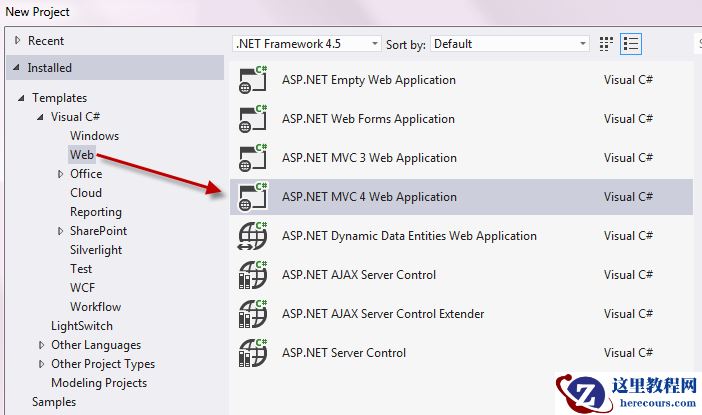This screenshot has height=415, width=702.
Task: Open the .NET Framework 4.5 dropdown
Action: pyautogui.click(x=306, y=44)
